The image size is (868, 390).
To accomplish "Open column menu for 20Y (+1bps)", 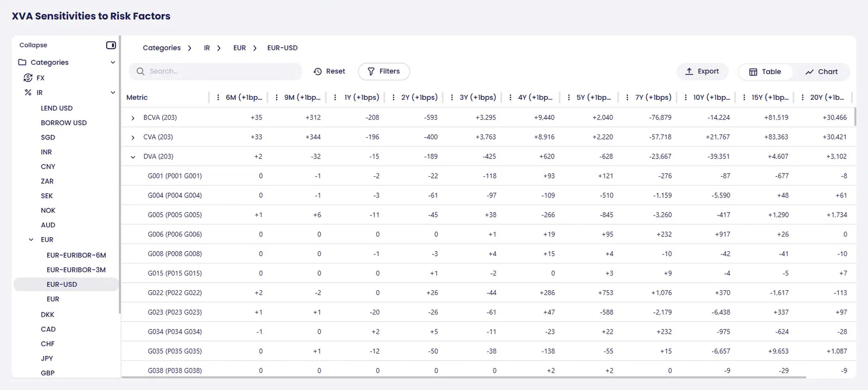I will (803, 98).
